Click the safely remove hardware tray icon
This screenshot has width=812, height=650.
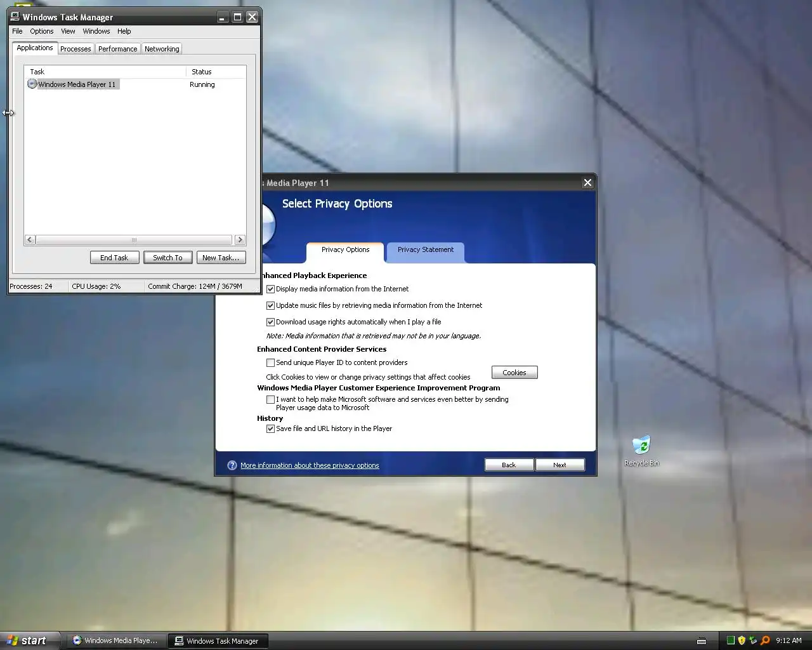[753, 640]
